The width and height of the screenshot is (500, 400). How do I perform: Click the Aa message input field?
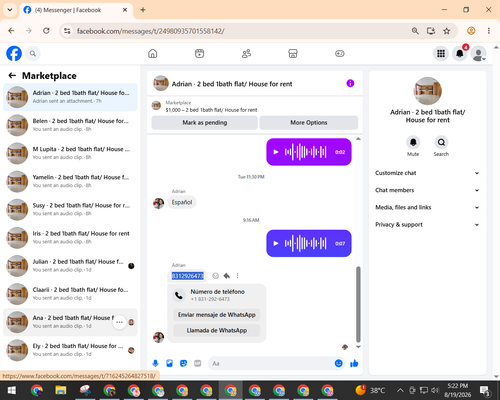pyautogui.click(x=272, y=363)
